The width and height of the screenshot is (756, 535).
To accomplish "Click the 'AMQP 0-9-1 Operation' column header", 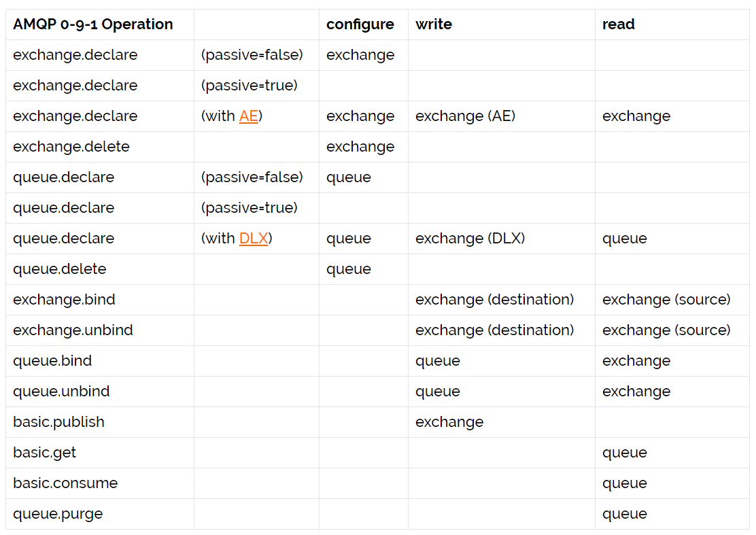I will coord(93,24).
